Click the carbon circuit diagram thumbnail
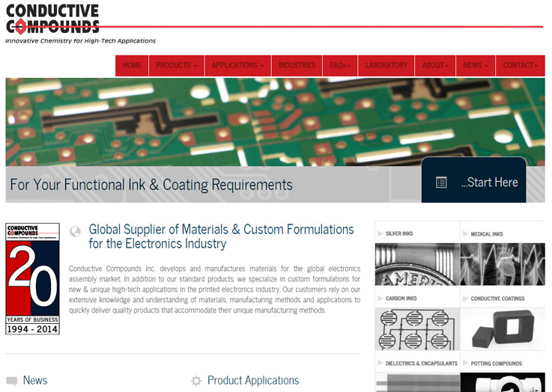Image resolution: width=552 pixels, height=392 pixels. coord(417,329)
